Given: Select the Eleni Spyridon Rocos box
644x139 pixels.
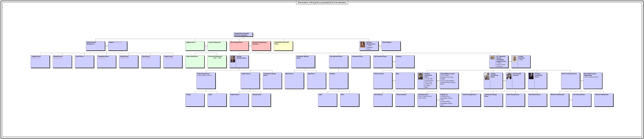Looking at the screenshot, I should [x=383, y=61].
